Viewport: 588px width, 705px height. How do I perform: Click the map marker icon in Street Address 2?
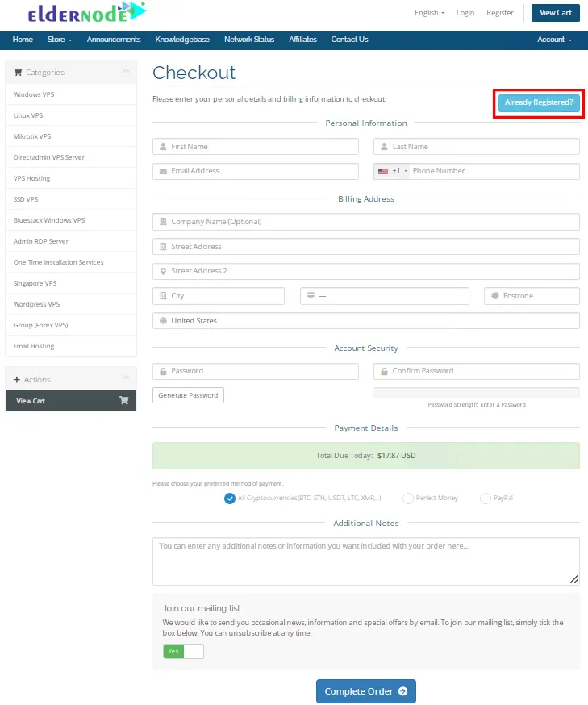(163, 271)
